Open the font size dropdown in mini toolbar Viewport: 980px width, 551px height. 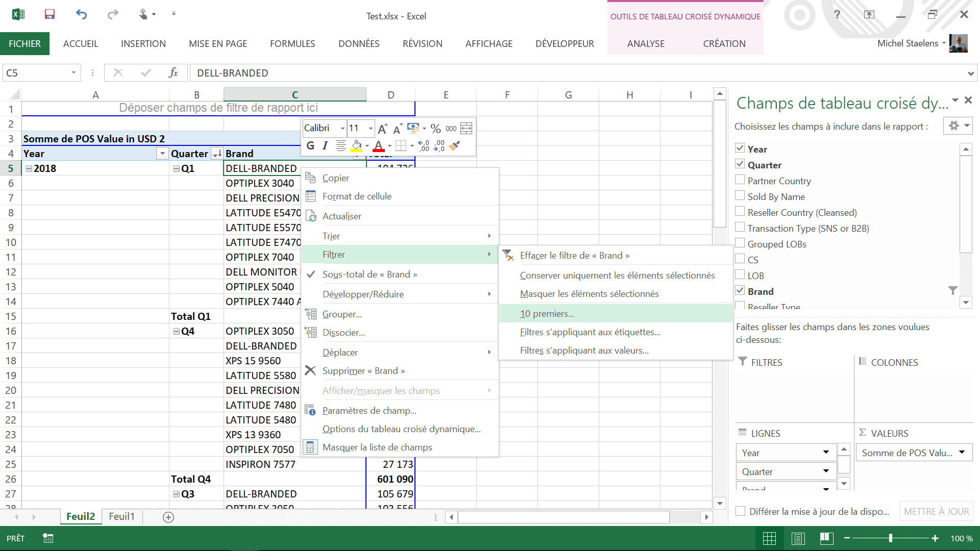(371, 129)
